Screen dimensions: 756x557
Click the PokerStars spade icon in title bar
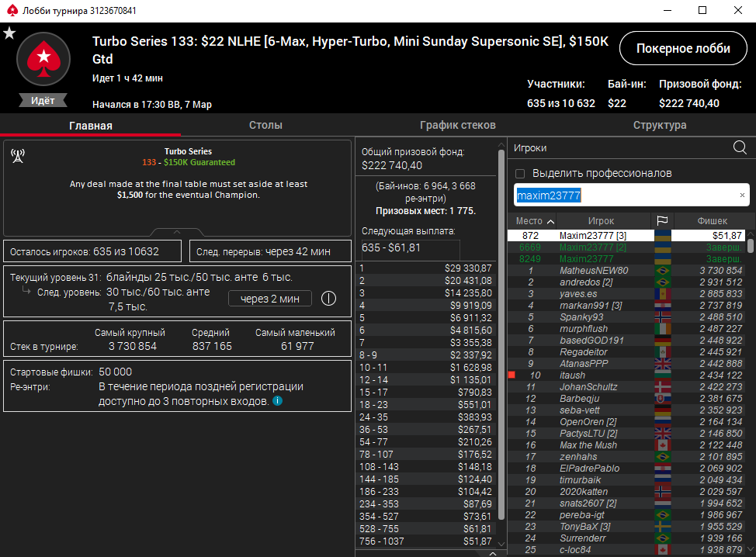12,11
